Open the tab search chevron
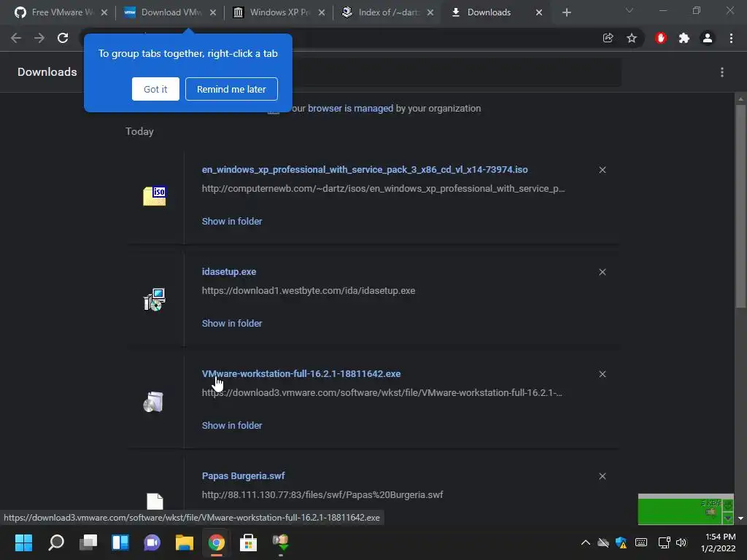Screen dimensions: 747x560 click(x=630, y=10)
